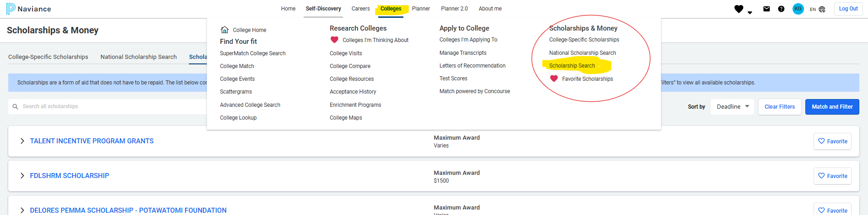The height and width of the screenshot is (215, 868).
Task: Switch to National Scholarship Search tab
Action: click(139, 57)
